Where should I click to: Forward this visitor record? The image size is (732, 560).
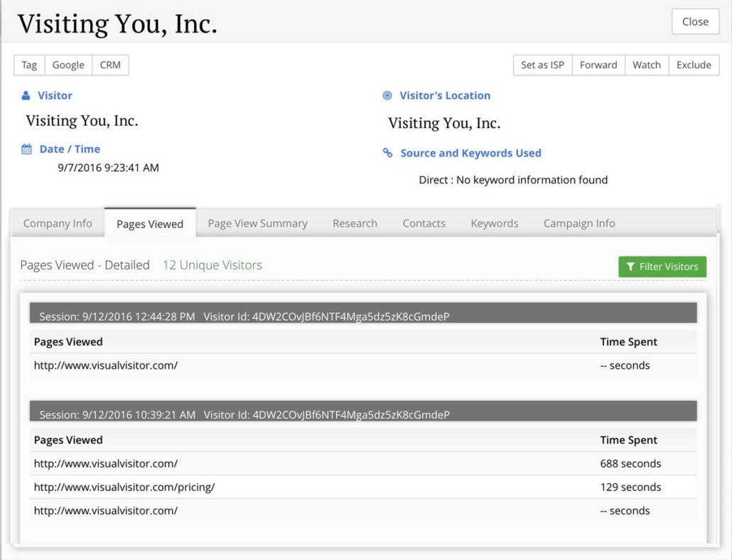[x=598, y=65]
